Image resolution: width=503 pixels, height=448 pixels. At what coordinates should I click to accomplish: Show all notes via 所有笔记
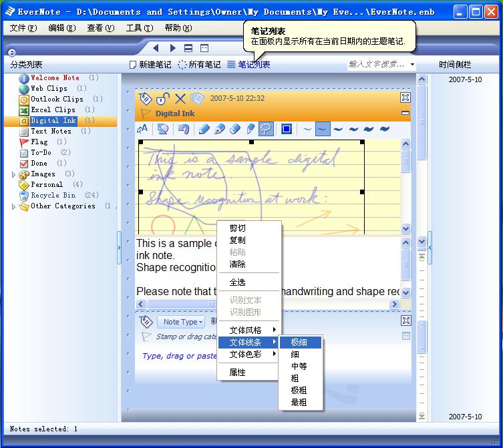coord(199,65)
